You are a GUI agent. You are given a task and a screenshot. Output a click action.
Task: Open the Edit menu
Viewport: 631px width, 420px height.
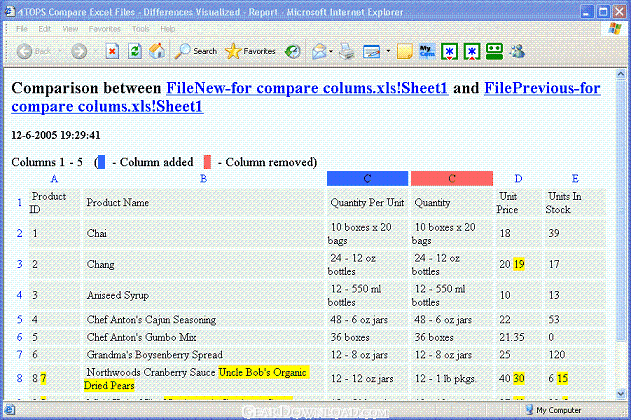44,29
